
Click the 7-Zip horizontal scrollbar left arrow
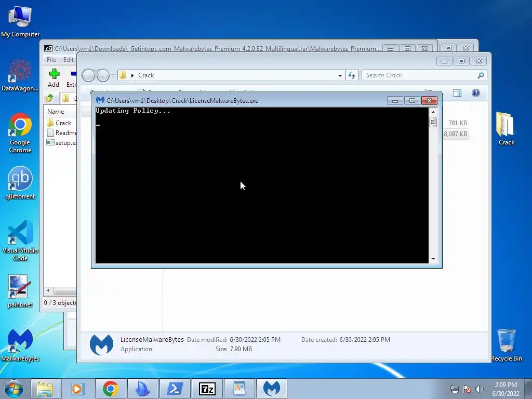[x=48, y=291]
